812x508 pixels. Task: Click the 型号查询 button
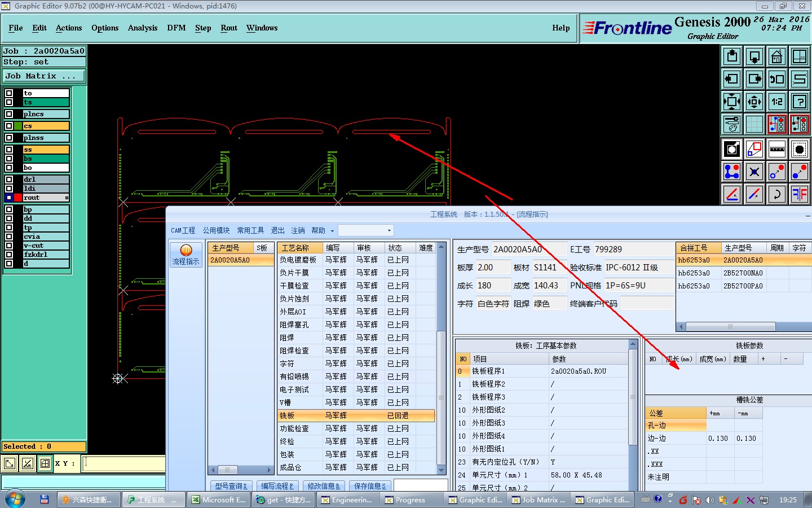[231, 486]
